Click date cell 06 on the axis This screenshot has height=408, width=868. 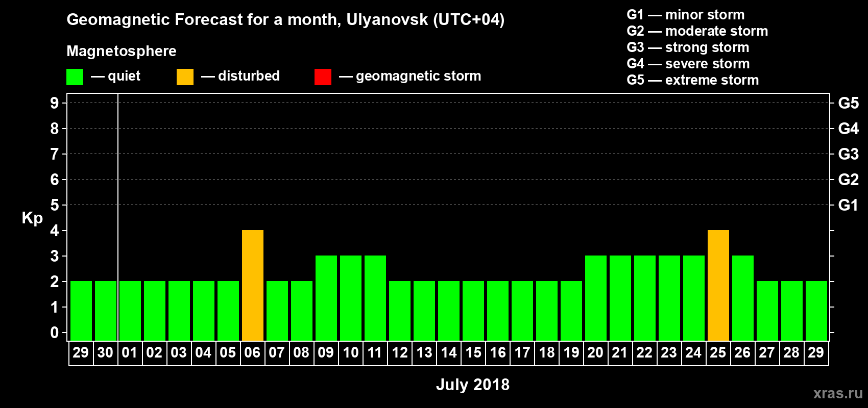pos(253,353)
